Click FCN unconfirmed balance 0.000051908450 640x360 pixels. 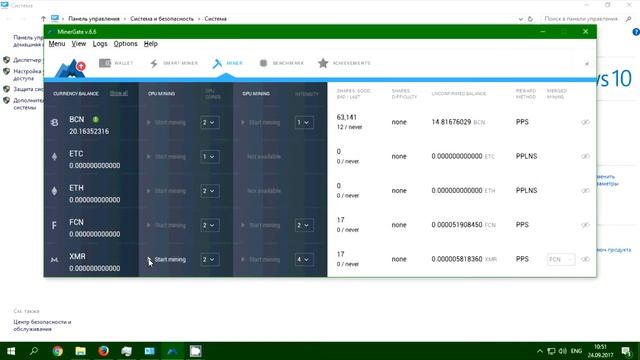[457, 225]
